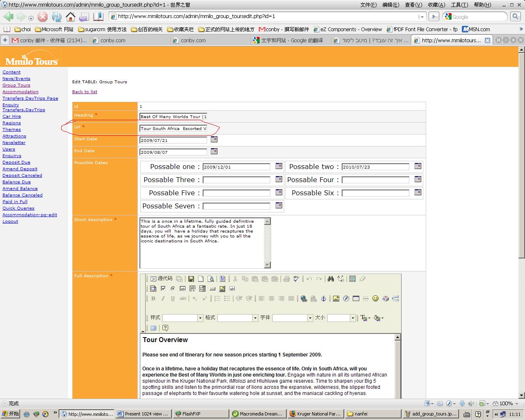Toggle source code view (源代码)
The width and height of the screenshot is (525, 420).
pos(161,279)
